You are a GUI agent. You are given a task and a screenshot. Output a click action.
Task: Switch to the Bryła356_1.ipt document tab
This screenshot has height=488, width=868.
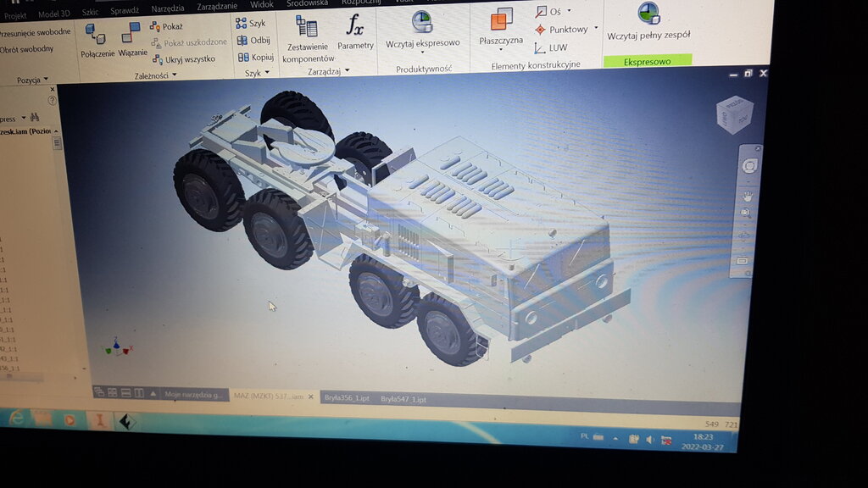tap(348, 397)
